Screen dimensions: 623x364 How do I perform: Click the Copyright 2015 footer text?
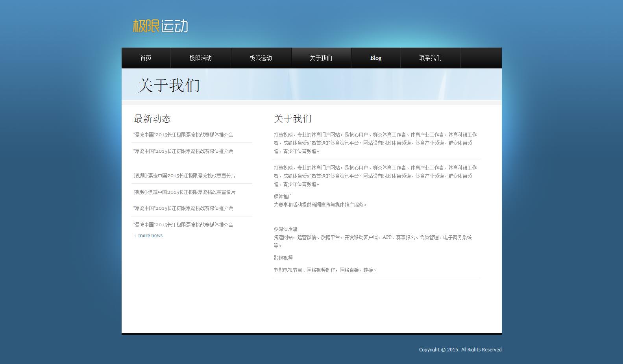460,349
